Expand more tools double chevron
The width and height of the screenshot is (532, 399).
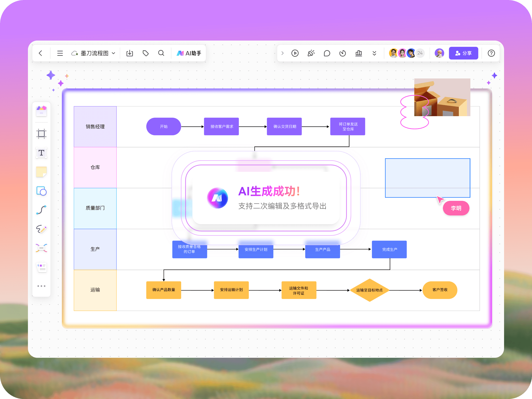point(374,53)
